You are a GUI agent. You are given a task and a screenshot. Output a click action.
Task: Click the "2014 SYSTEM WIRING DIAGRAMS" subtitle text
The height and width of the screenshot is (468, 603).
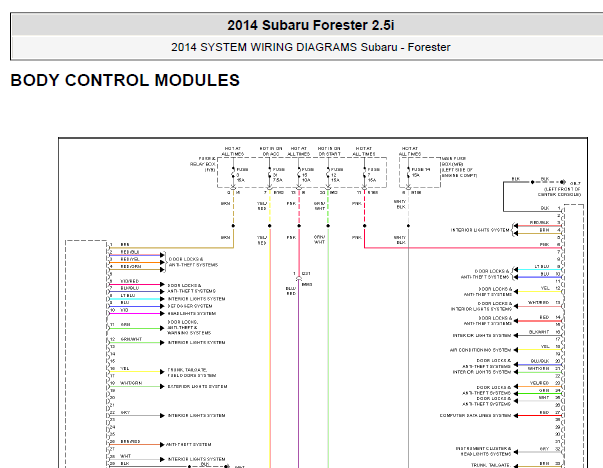click(x=264, y=47)
